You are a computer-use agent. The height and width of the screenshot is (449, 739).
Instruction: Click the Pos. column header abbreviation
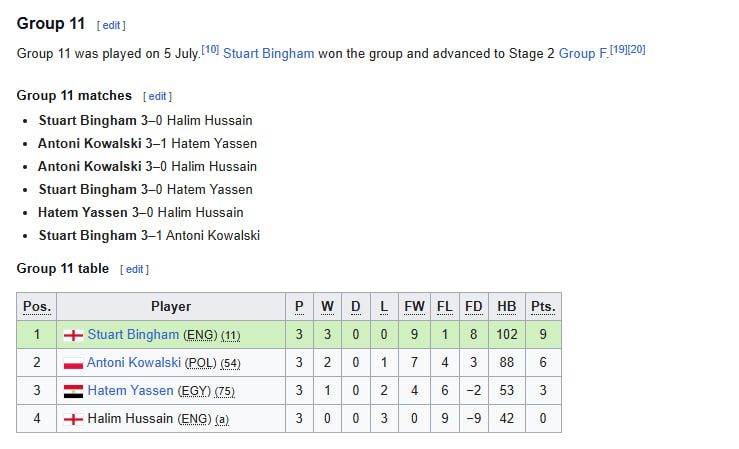tap(37, 307)
